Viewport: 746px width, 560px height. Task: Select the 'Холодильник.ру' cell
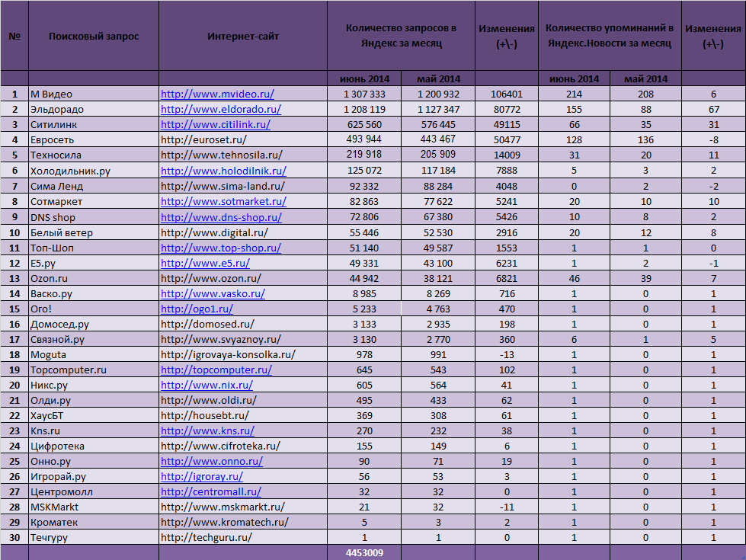[x=94, y=171]
